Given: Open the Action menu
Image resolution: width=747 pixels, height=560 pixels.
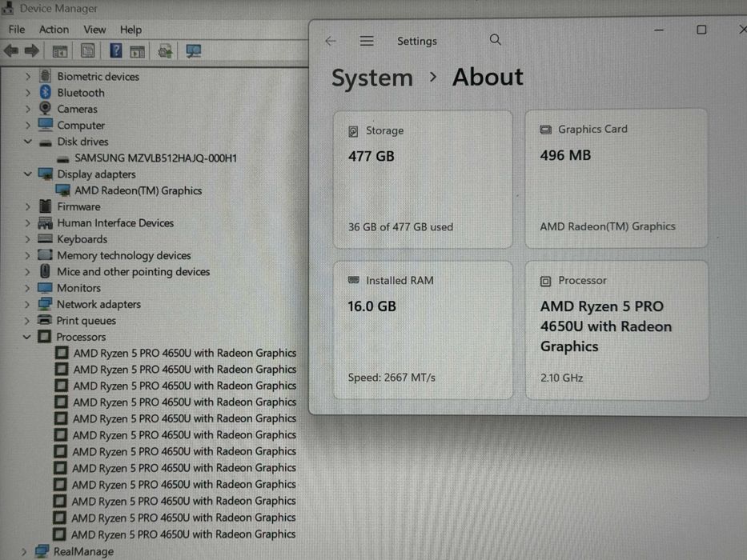Looking at the screenshot, I should (x=54, y=30).
